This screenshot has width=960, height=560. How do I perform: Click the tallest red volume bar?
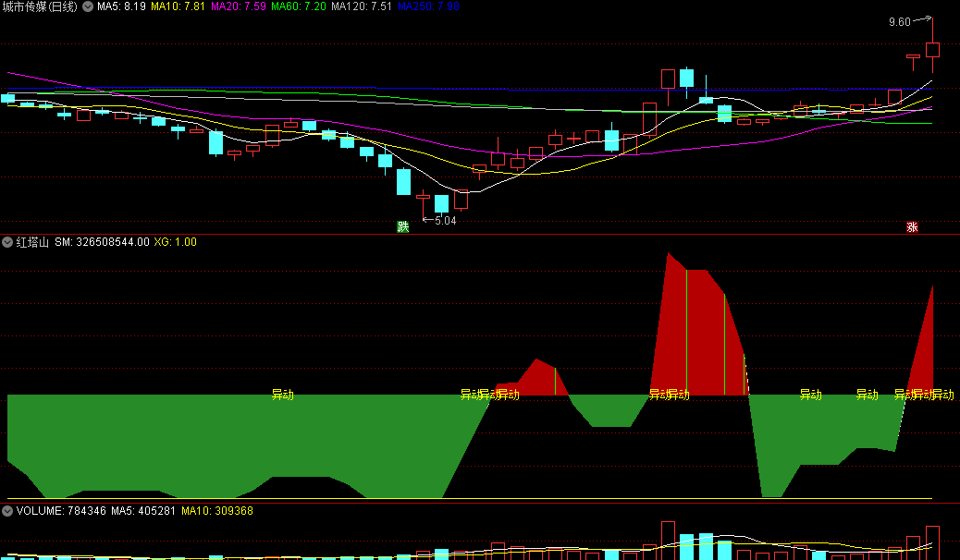point(668,541)
